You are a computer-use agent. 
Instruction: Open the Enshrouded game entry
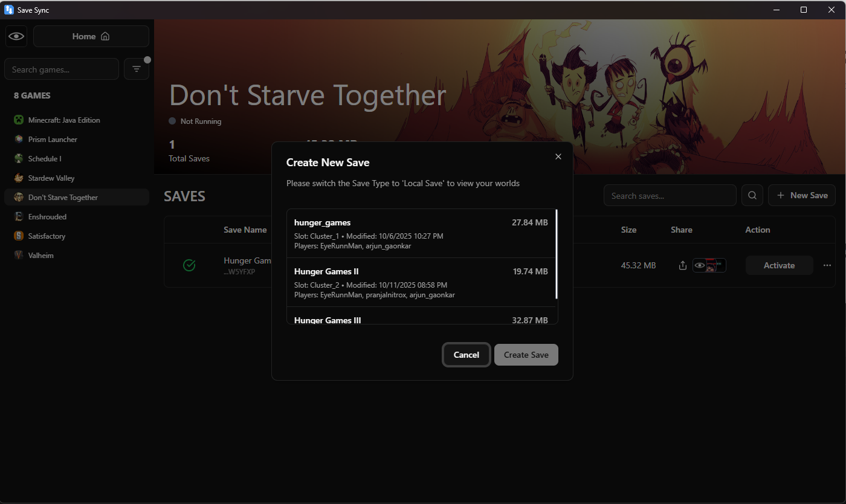coord(77,217)
